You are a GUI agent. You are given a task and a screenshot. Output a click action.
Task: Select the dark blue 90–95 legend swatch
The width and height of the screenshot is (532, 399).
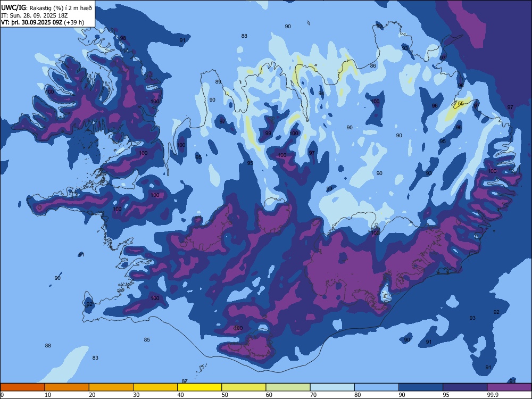[x=421, y=387]
